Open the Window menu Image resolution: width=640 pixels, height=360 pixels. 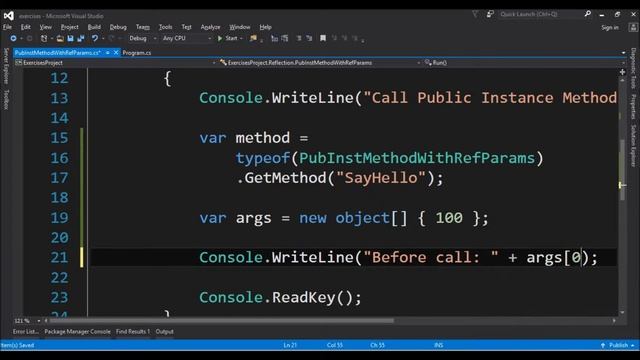coord(240,27)
